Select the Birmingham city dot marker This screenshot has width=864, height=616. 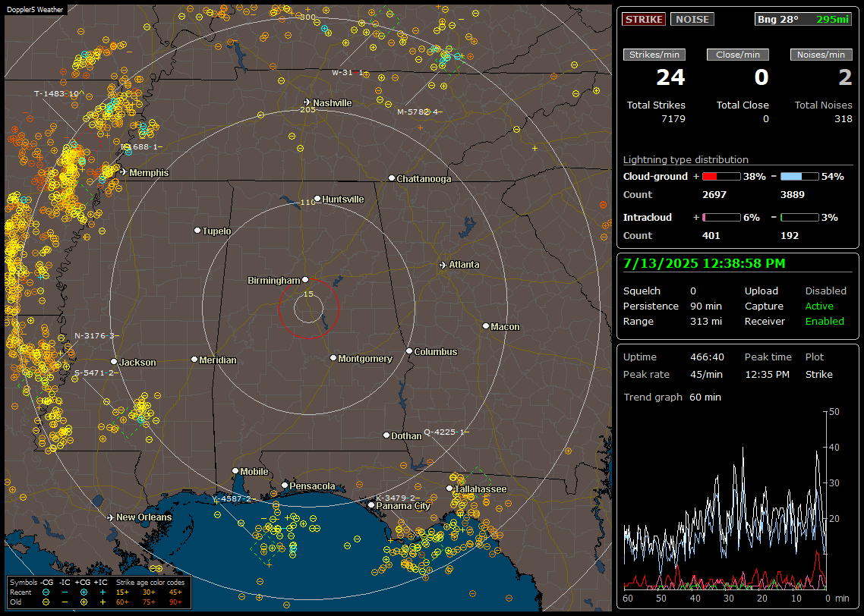click(305, 280)
